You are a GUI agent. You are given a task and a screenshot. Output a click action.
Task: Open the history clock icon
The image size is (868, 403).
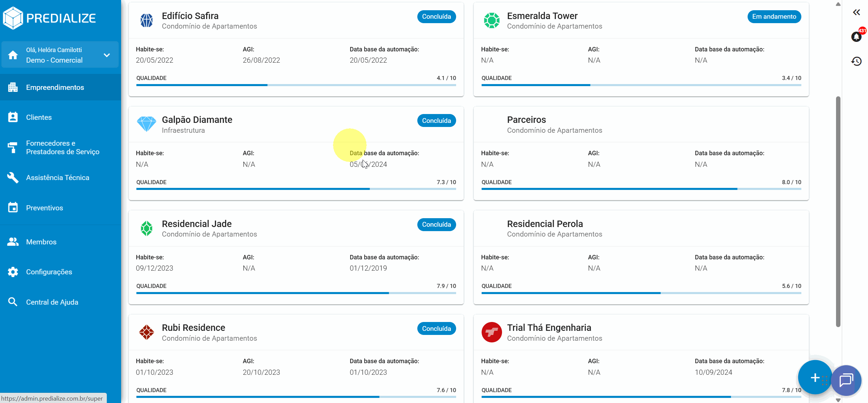(856, 61)
